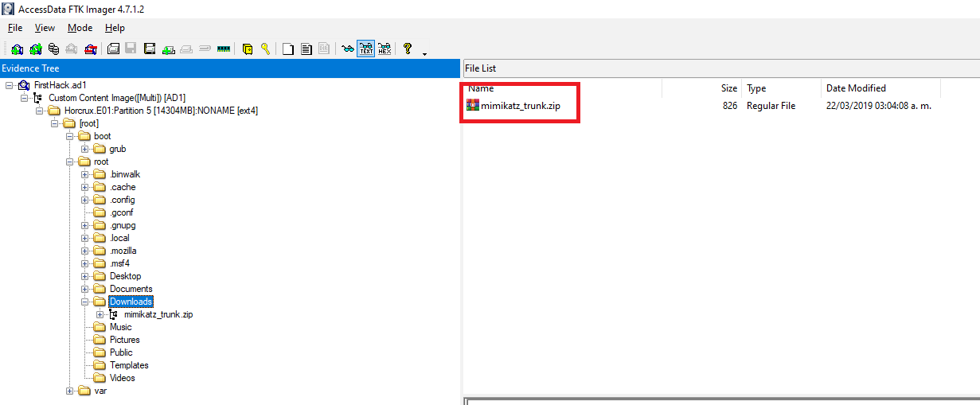The image size is (980, 405).
Task: Toggle automatic file preview glasses mode
Action: 347,49
